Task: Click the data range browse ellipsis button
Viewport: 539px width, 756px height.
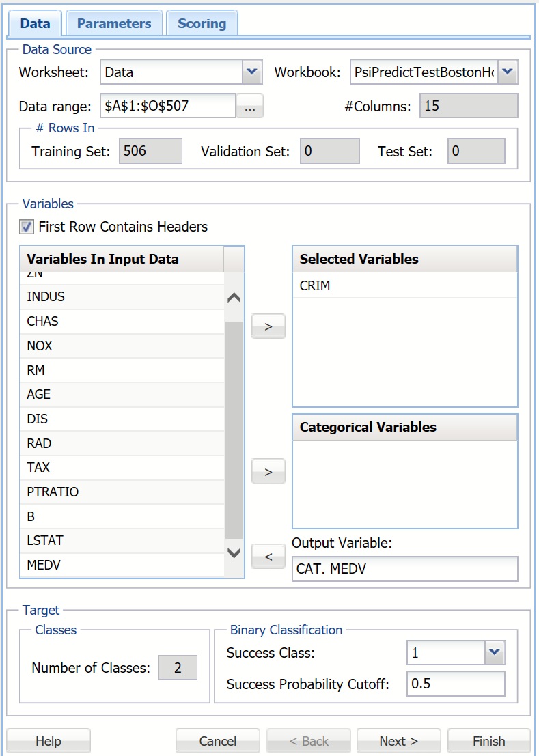Action: [x=250, y=107]
